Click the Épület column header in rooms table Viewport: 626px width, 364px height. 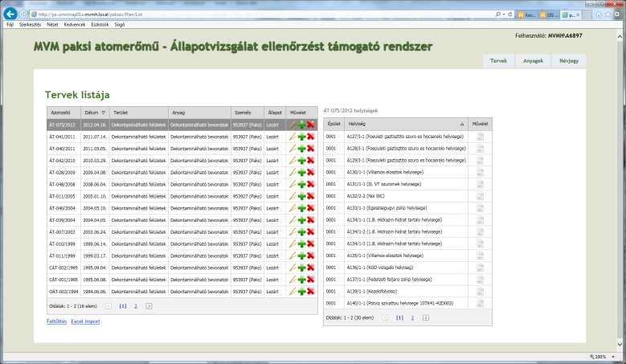333,124
